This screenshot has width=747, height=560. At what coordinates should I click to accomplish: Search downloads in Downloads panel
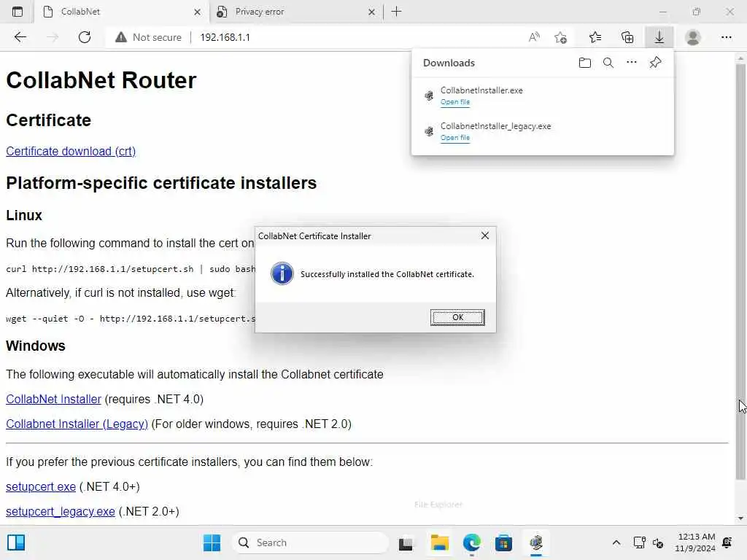pos(608,63)
